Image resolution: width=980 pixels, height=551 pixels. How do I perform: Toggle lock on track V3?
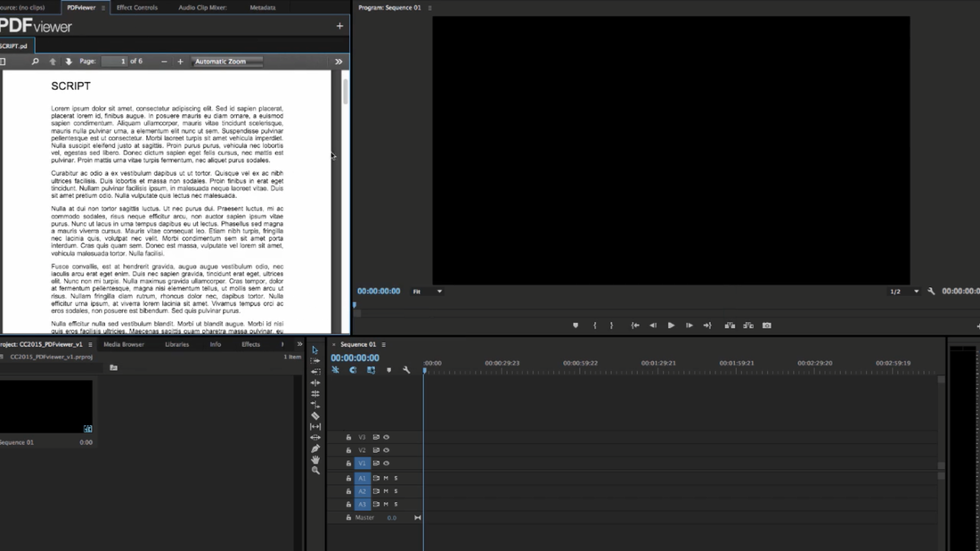(348, 437)
